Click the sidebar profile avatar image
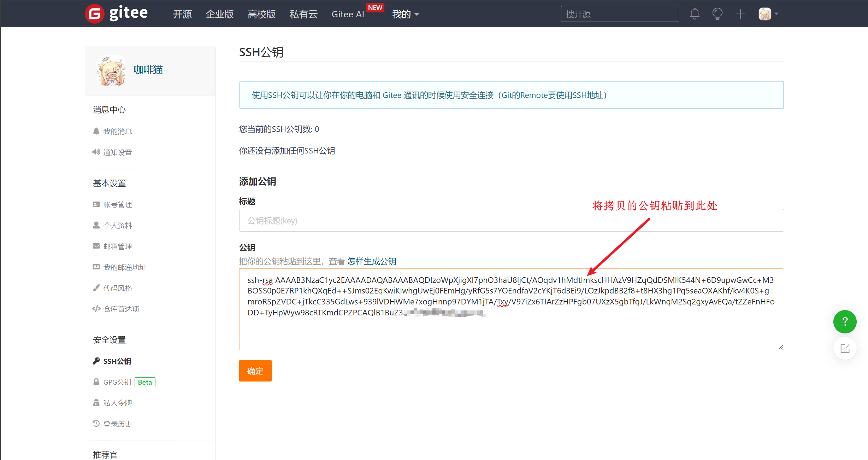The image size is (868, 460). (111, 70)
